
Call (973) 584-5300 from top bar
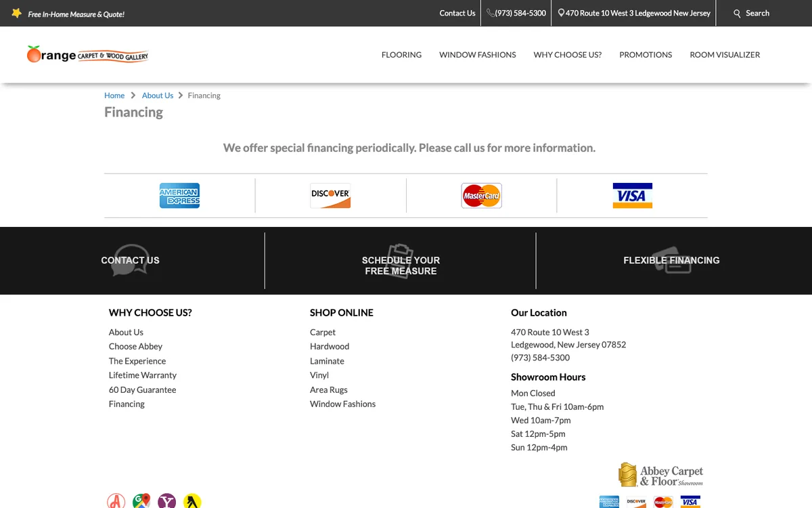[520, 13]
